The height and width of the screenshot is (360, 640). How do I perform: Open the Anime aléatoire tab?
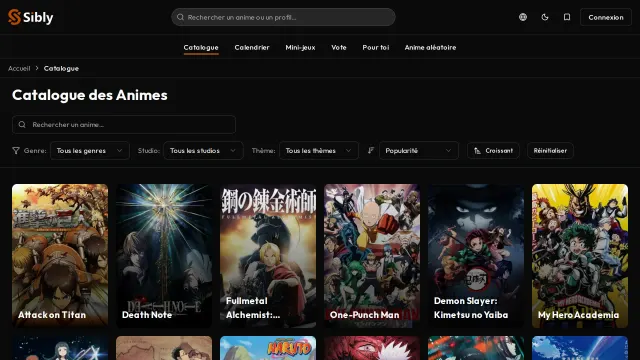[430, 47]
